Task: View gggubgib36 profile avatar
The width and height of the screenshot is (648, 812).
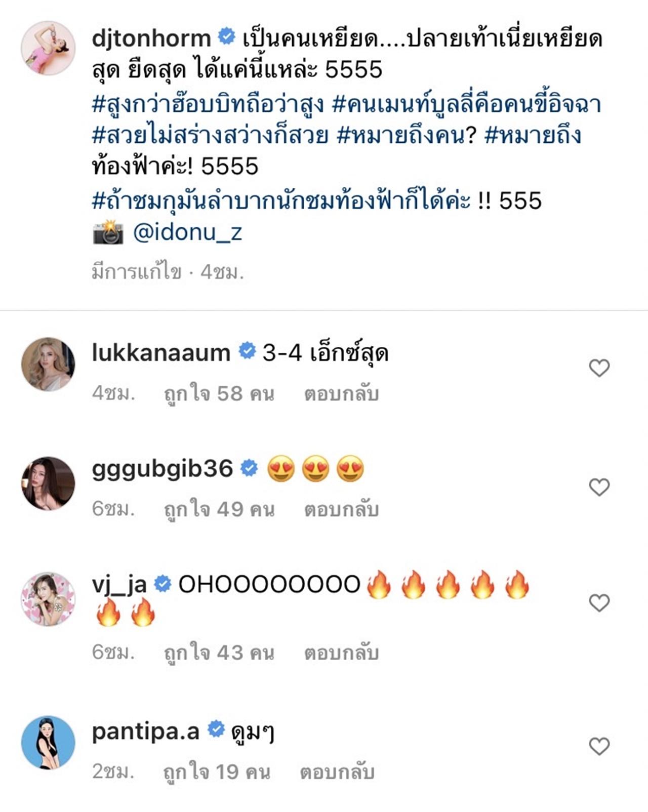Action: point(48,483)
